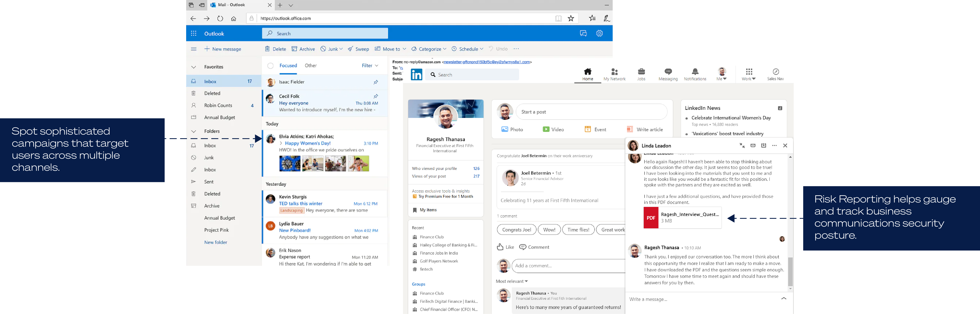Open the Work apps dropdown
This screenshot has width=980, height=314.
748,74
